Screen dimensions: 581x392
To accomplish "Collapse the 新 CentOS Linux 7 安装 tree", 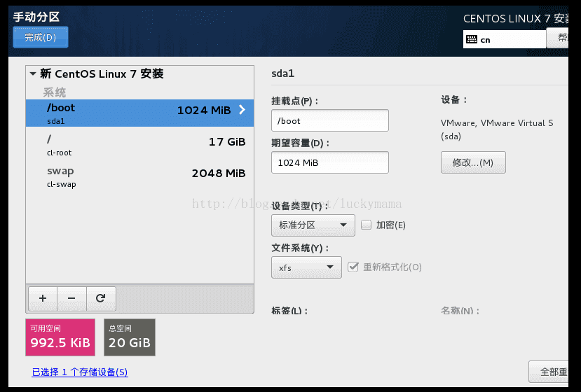I will click(x=33, y=73).
